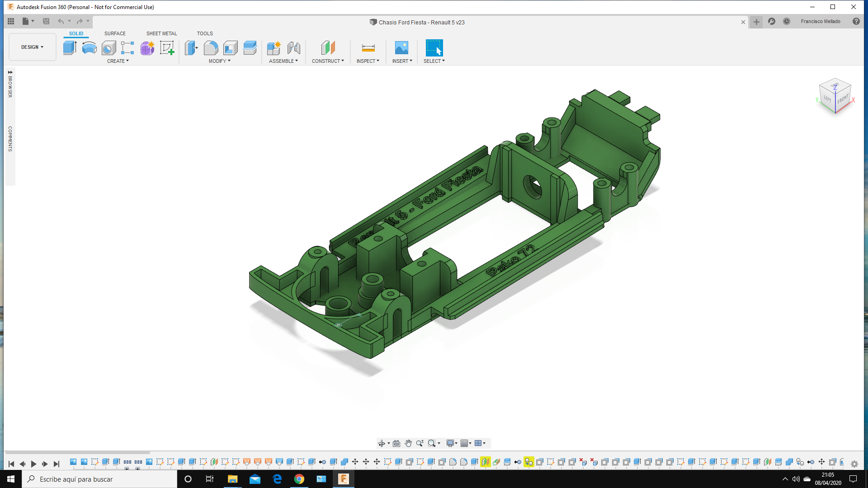Switch to the SURFACE tab
This screenshot has width=868, height=488.
[x=115, y=33]
